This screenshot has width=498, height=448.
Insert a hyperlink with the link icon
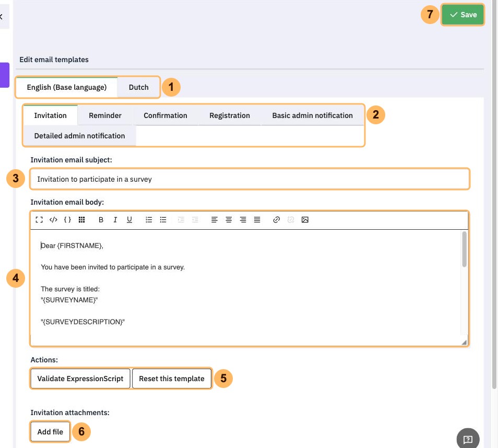[276, 219]
